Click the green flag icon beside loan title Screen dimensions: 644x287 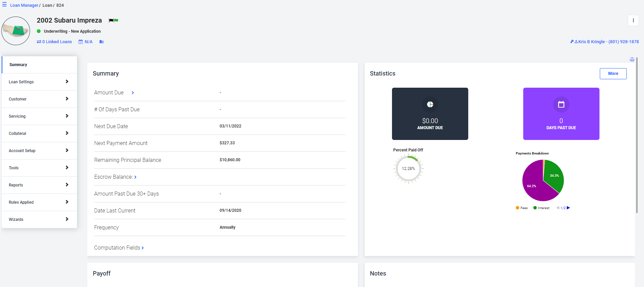pyautogui.click(x=116, y=21)
